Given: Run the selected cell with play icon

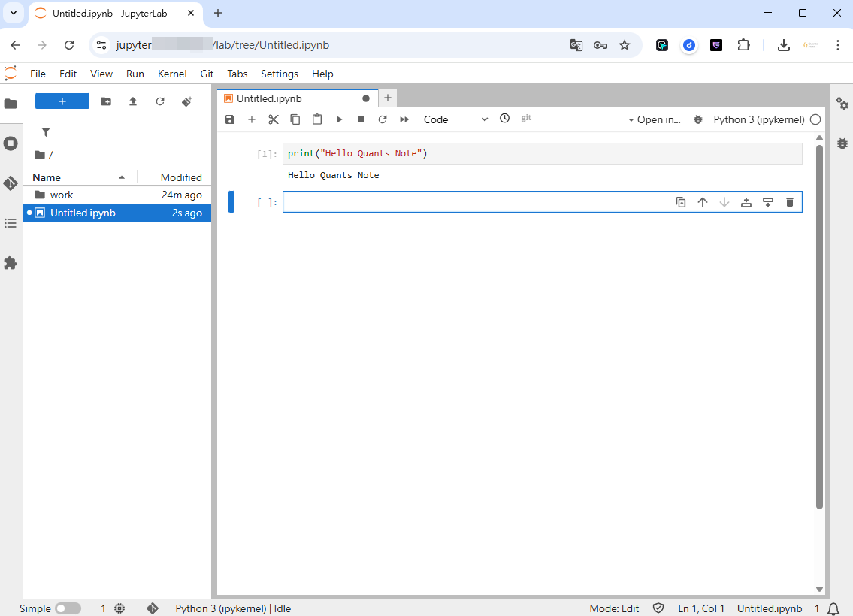Looking at the screenshot, I should (339, 119).
